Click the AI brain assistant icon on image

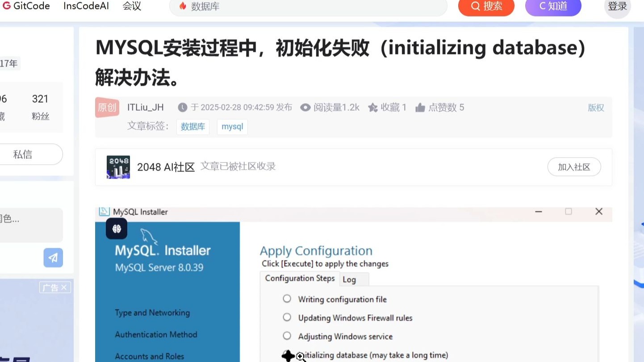[117, 229]
